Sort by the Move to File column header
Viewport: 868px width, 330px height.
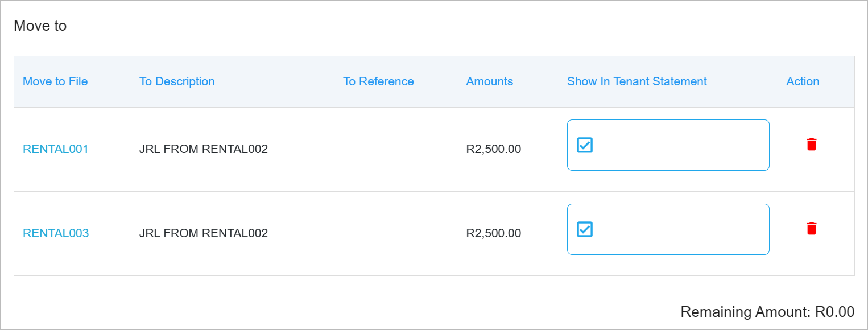click(55, 81)
